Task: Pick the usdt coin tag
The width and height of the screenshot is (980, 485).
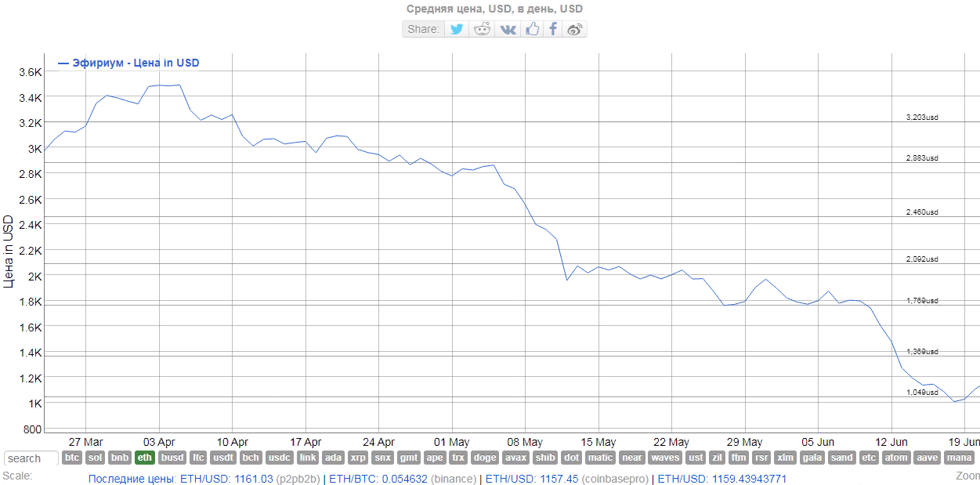Action: pyautogui.click(x=223, y=458)
